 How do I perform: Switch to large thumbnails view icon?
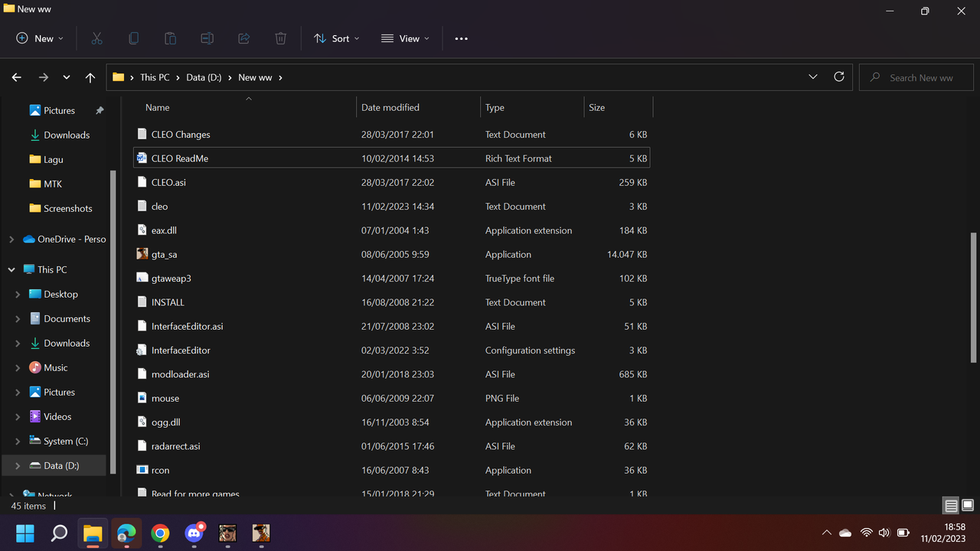968,506
